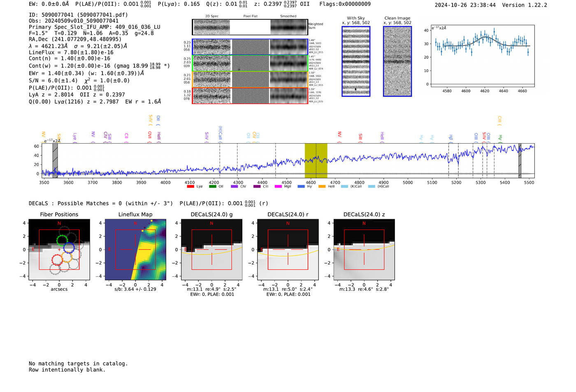Click the orange fiber circle in Fiber Positions
Viewport: 576px width, 392px height.
(67, 257)
